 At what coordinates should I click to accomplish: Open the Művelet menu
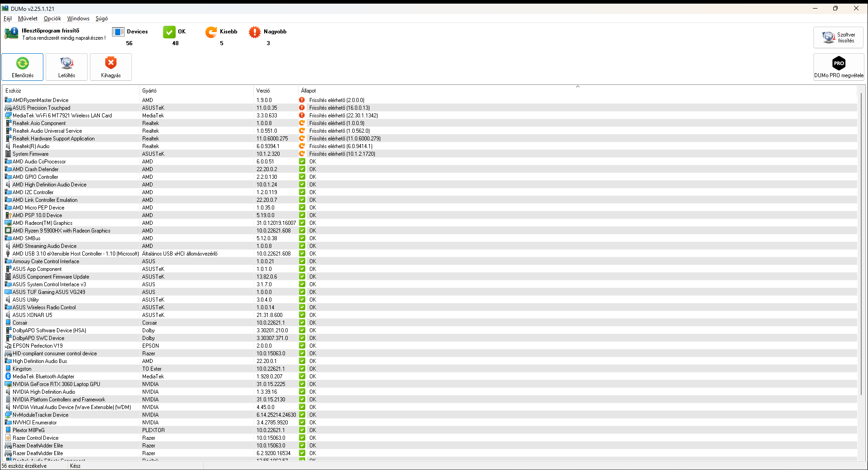point(28,19)
